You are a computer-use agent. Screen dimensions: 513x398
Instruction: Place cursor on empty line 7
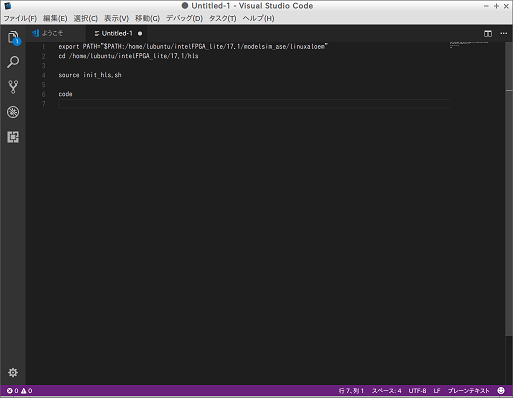[254, 104]
